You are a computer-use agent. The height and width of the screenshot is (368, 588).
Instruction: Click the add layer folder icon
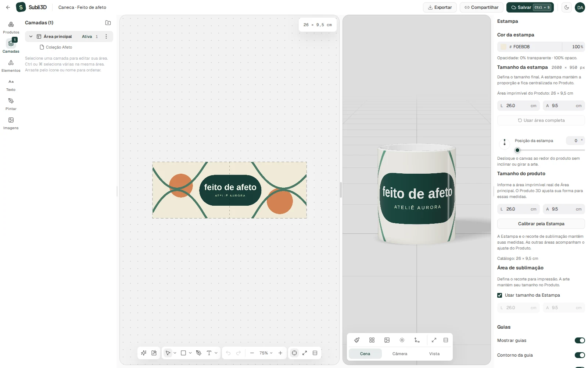[108, 23]
